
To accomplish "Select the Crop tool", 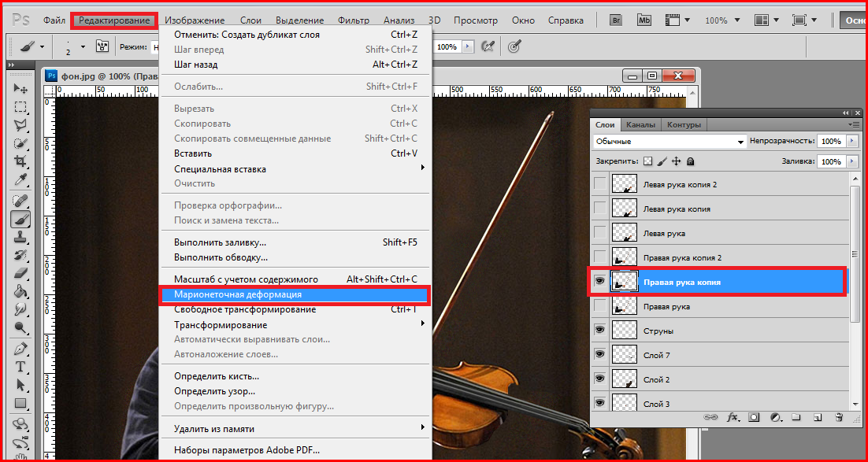I will click(20, 161).
